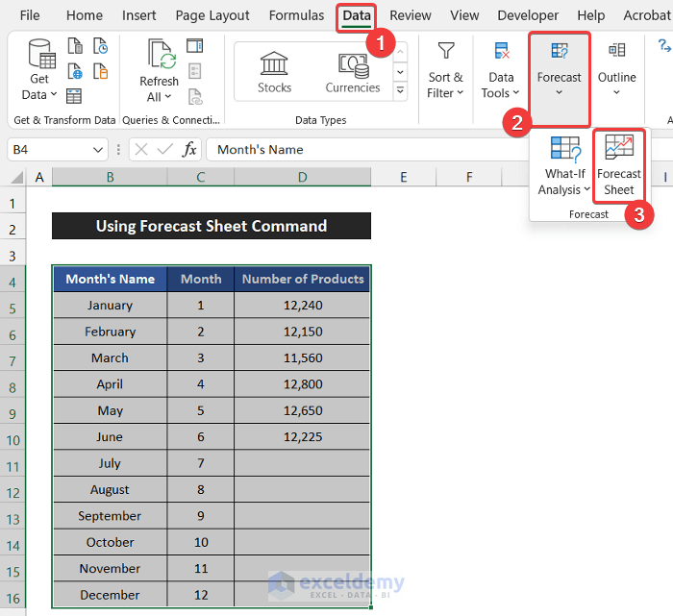Click the January cell
Image resolution: width=673 pixels, height=616 pixels.
[x=110, y=306]
